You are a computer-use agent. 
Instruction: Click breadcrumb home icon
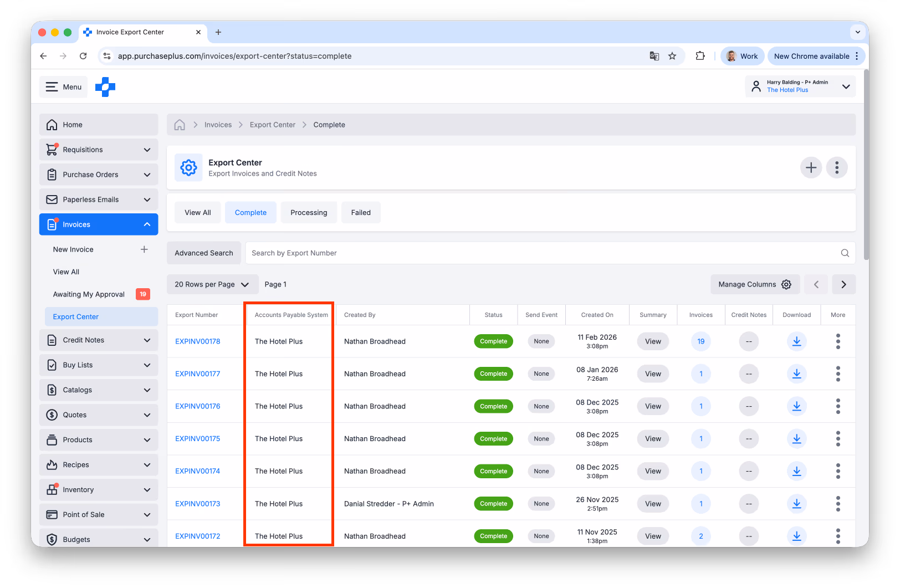pos(180,125)
